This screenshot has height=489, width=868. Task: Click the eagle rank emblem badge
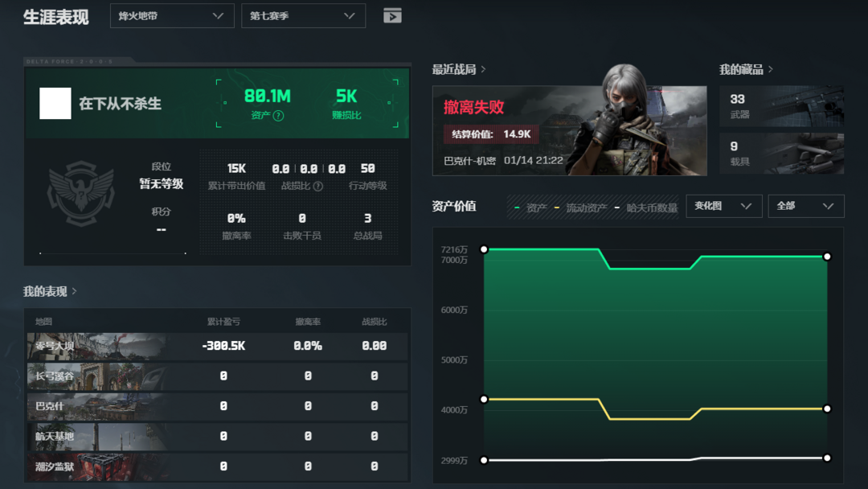[x=81, y=195]
